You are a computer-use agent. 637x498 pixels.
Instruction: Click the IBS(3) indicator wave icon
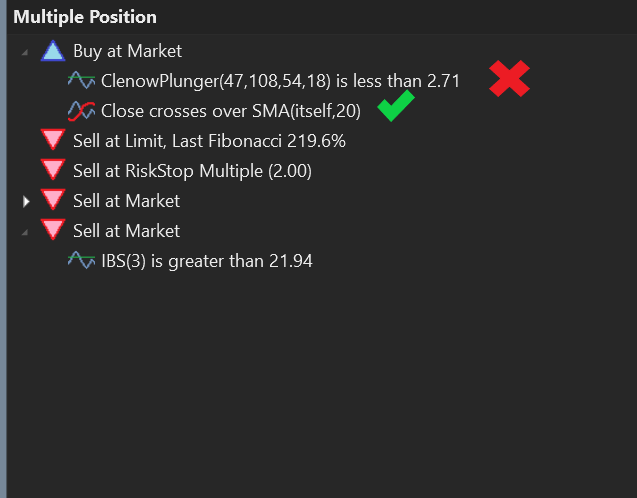[x=81, y=260]
